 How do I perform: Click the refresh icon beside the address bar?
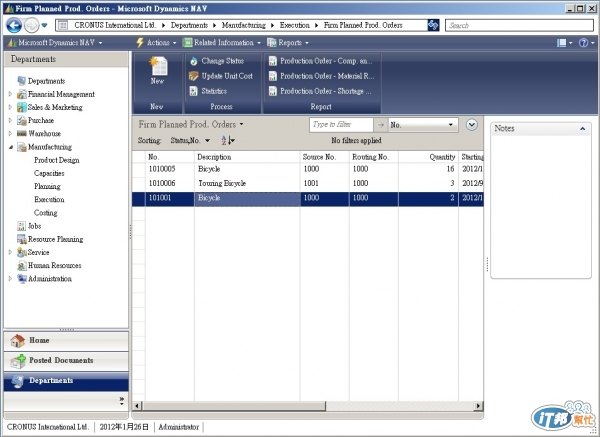(433, 25)
